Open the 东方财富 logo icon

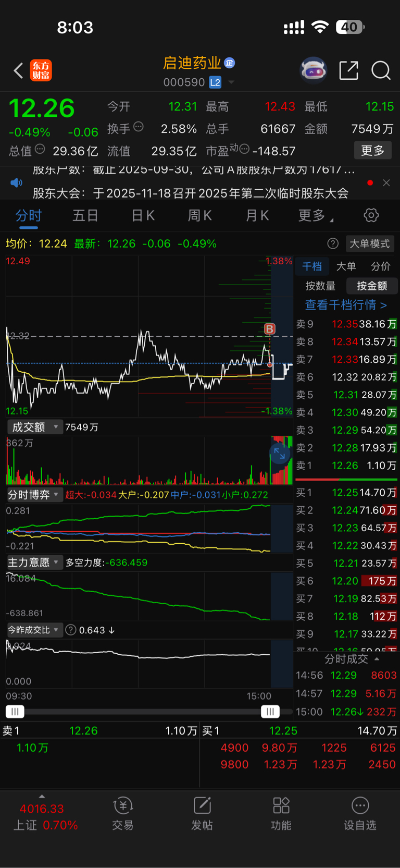click(x=41, y=70)
